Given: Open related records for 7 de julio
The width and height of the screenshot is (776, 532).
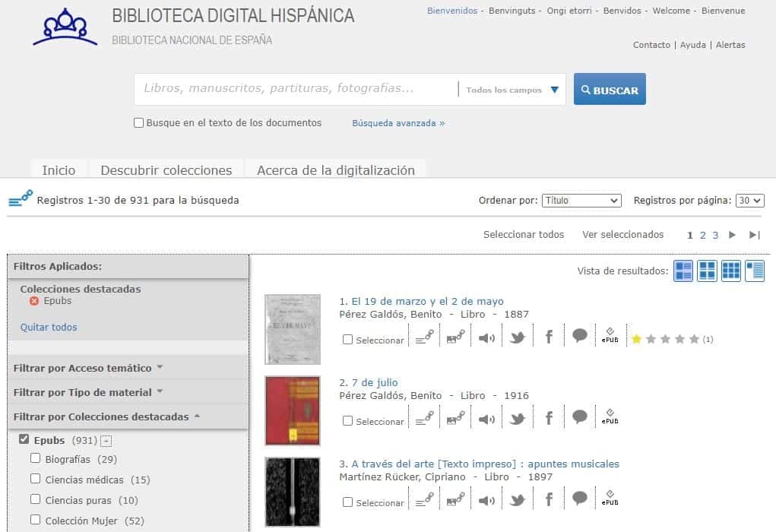Looking at the screenshot, I should point(424,419).
